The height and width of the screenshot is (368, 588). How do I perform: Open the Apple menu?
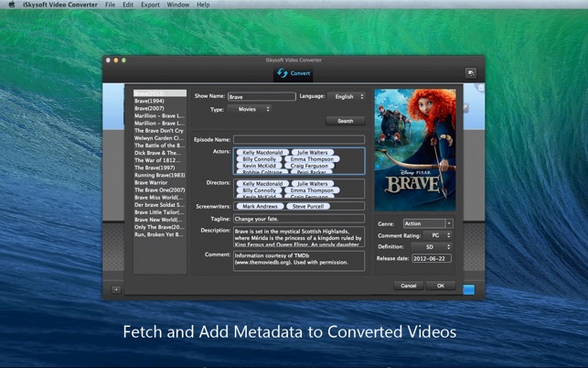12,5
